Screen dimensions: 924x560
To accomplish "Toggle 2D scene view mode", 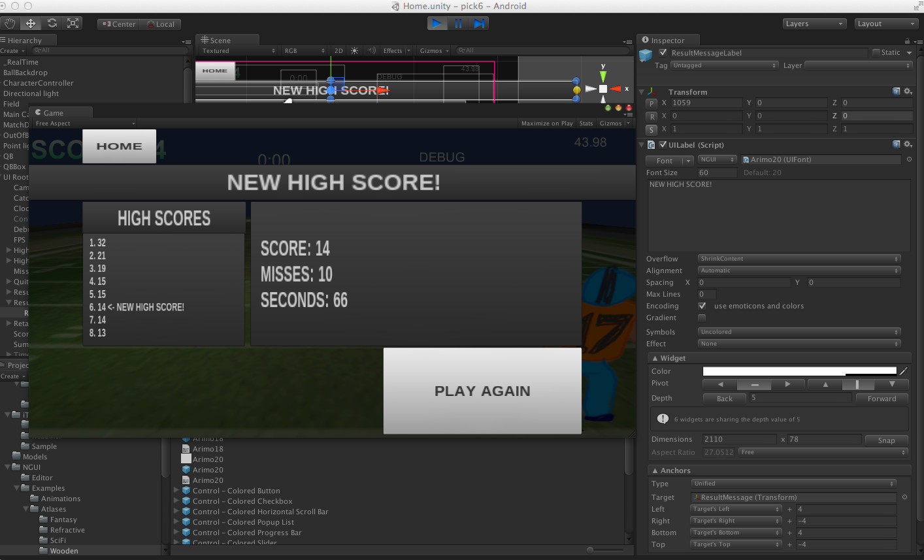I will (338, 50).
